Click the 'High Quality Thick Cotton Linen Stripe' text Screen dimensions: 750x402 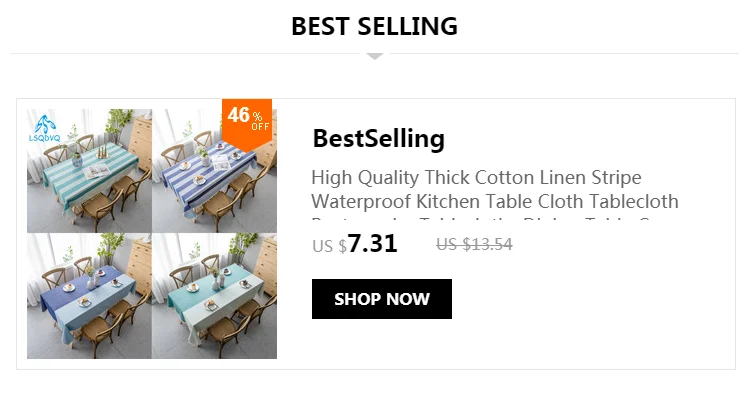[x=476, y=178]
